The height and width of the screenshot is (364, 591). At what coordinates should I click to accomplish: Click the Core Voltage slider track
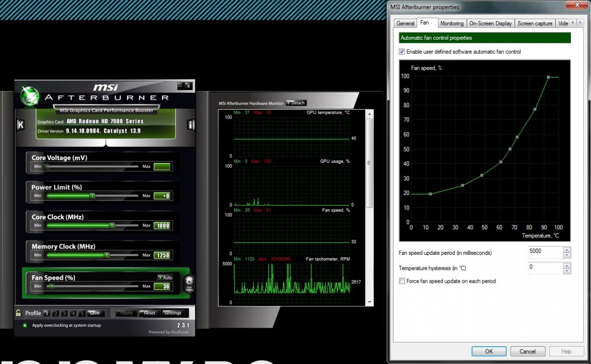click(x=92, y=167)
